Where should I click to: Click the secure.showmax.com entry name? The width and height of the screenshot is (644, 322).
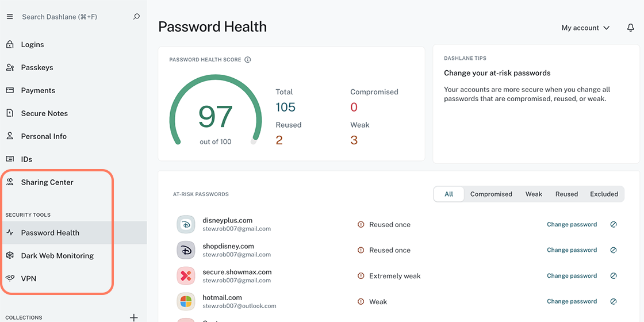tap(237, 272)
